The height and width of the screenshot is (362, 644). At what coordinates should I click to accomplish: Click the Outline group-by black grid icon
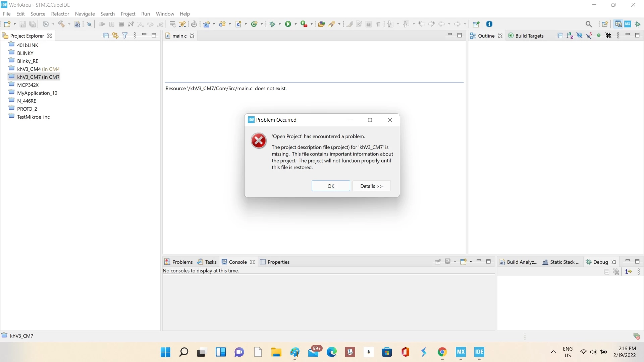point(608,36)
